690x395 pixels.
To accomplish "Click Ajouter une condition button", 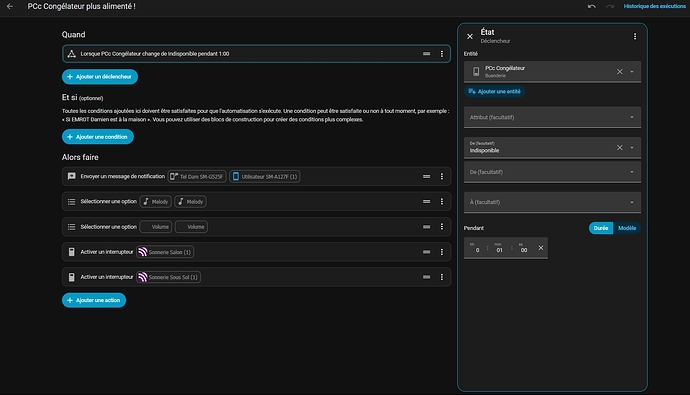I will point(98,137).
